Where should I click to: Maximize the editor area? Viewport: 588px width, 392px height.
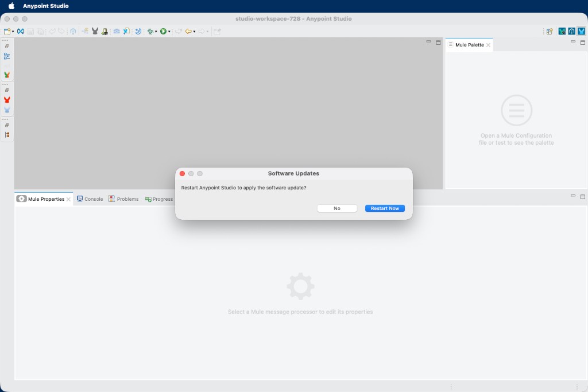click(x=438, y=42)
